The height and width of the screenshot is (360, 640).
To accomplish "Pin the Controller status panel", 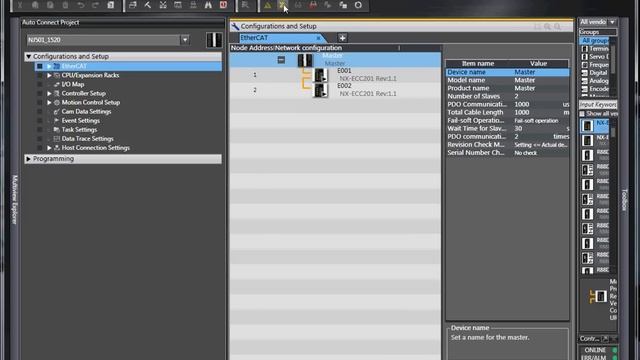I will (x=605, y=339).
